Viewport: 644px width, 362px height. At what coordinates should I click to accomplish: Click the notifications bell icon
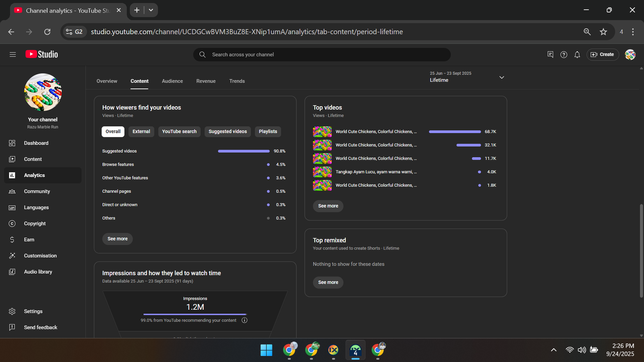click(577, 55)
